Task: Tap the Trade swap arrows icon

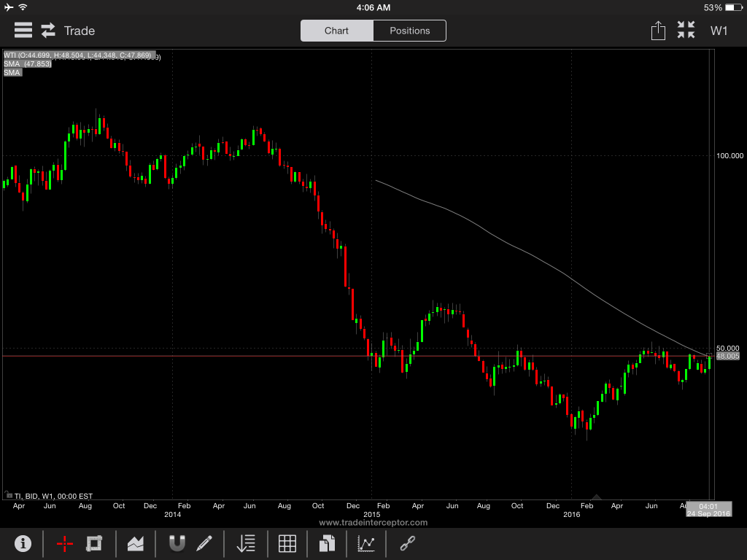Action: [x=48, y=31]
